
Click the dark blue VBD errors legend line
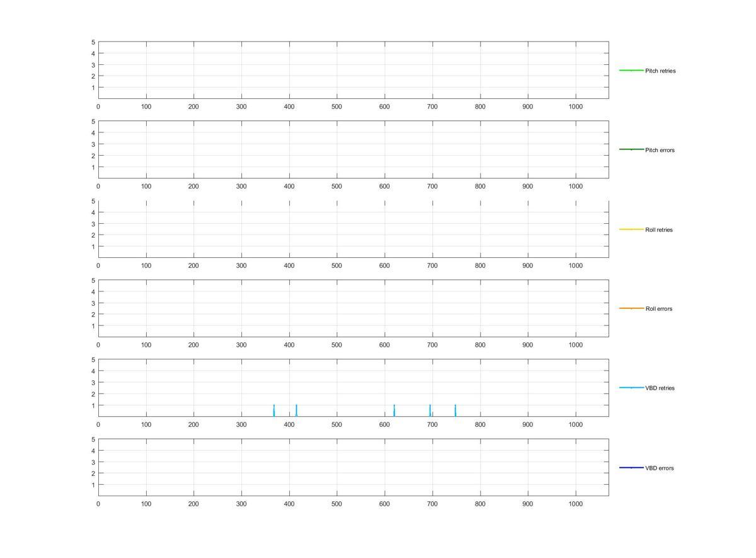click(x=631, y=467)
